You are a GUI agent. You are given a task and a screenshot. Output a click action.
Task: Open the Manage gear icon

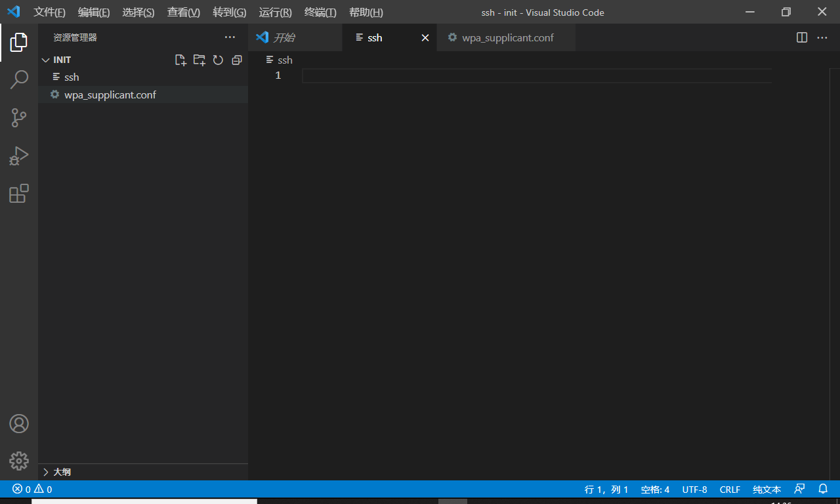(19, 461)
